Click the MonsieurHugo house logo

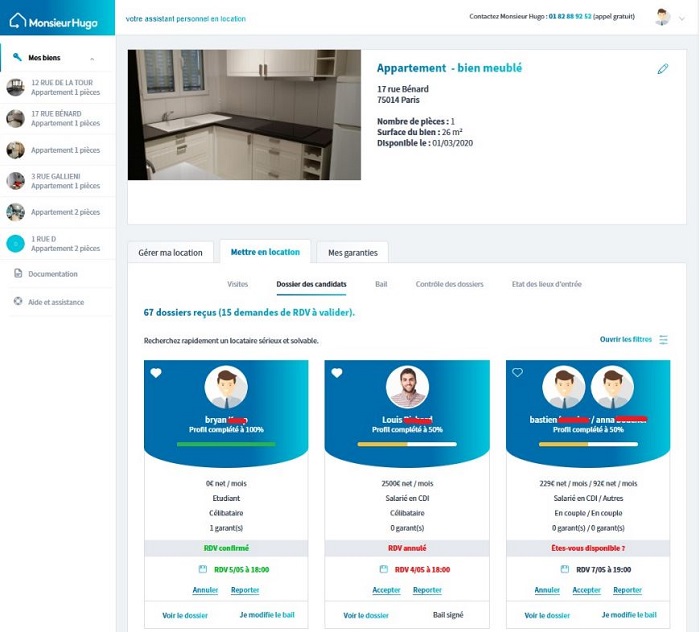[x=18, y=20]
